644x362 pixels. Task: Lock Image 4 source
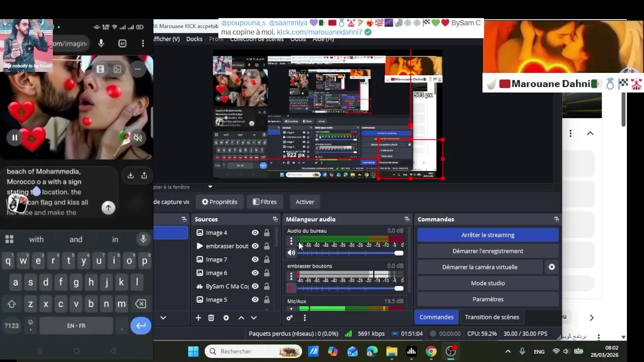267,233
